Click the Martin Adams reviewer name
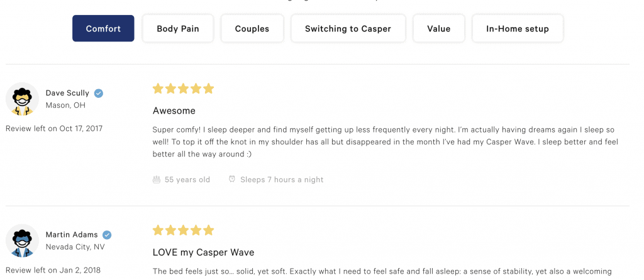 pos(71,235)
